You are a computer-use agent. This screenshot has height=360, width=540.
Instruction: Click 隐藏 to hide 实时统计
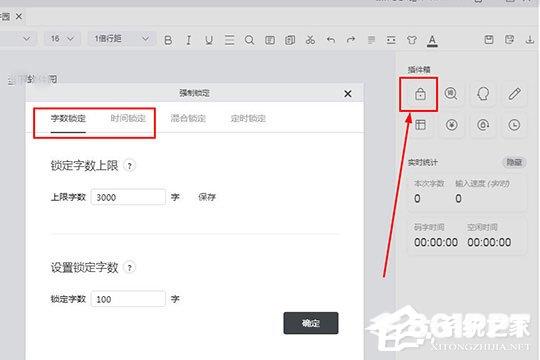pyautogui.click(x=514, y=162)
